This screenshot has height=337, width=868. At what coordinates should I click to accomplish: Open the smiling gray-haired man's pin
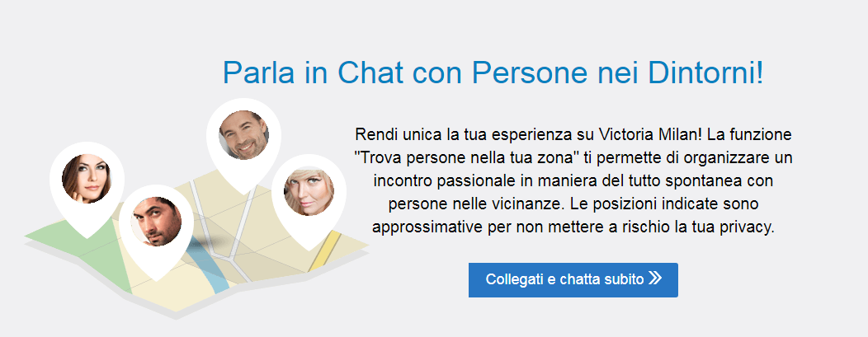(243, 134)
